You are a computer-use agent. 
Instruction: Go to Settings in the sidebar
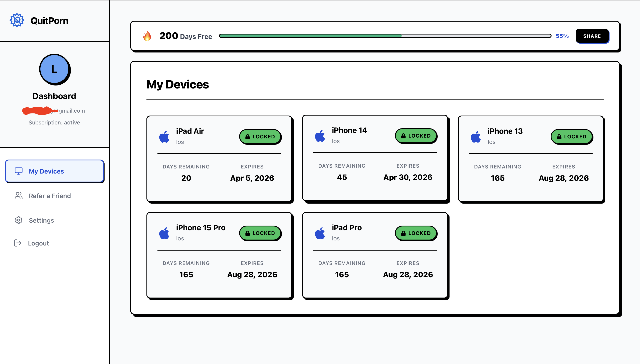pos(41,220)
